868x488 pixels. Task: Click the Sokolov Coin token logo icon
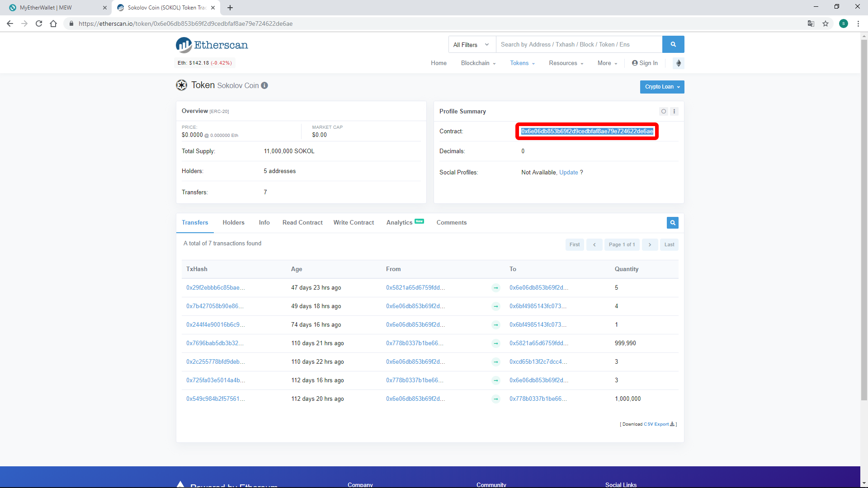click(x=182, y=85)
